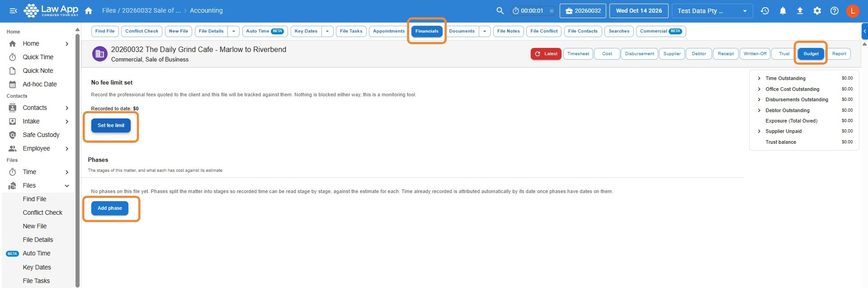This screenshot has height=288, width=868.
Task: Go to home via the top bar house icon
Action: [x=89, y=10]
